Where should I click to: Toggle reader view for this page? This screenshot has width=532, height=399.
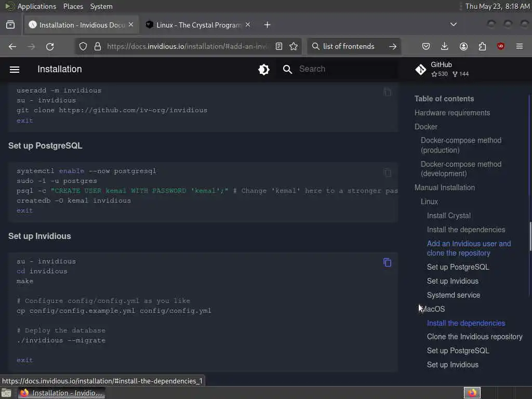tap(279, 46)
